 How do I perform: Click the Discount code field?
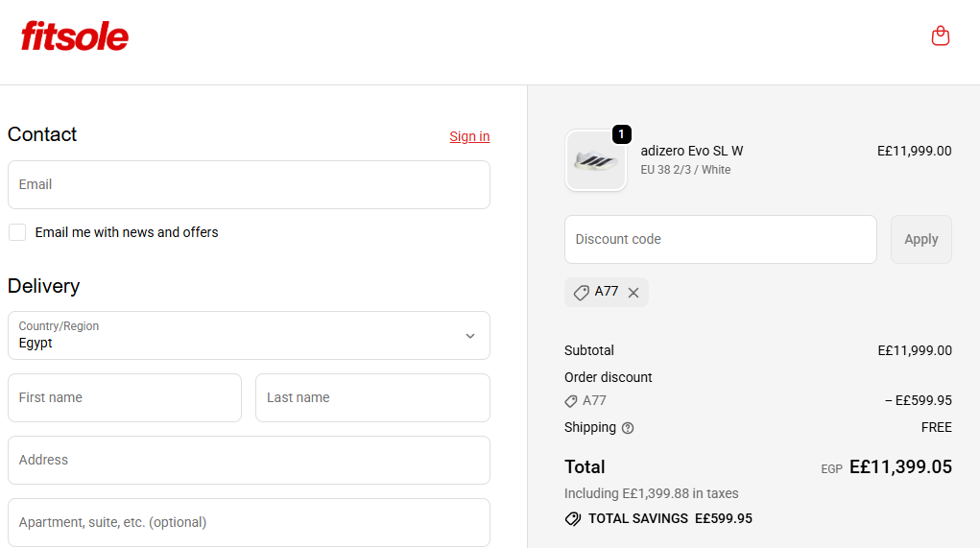tap(720, 239)
